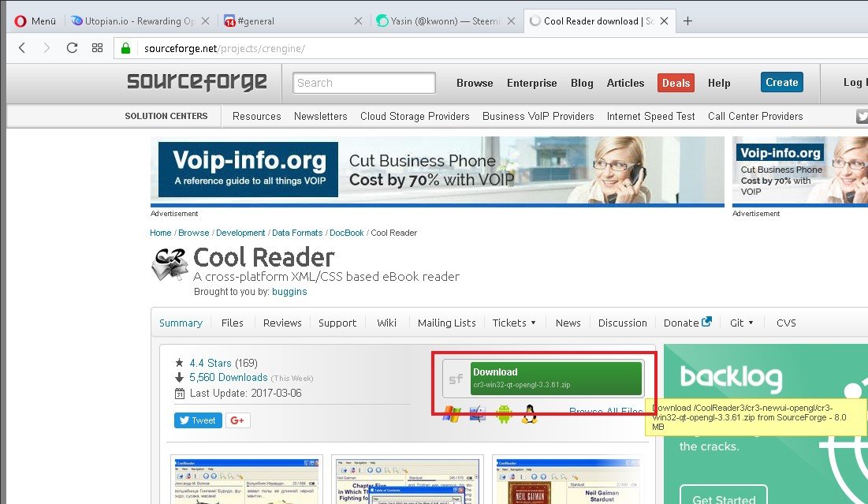The width and height of the screenshot is (868, 504).
Task: Click the green Download button
Action: coord(556,379)
